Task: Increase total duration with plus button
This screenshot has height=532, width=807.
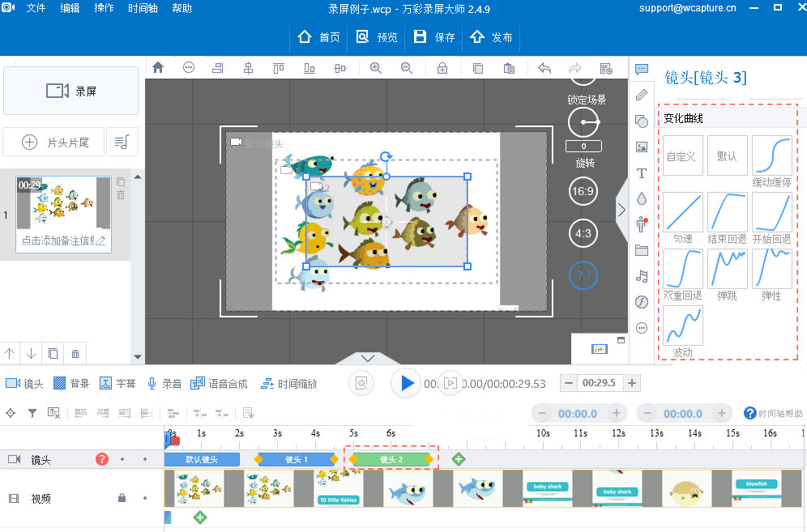Action: 632,383
